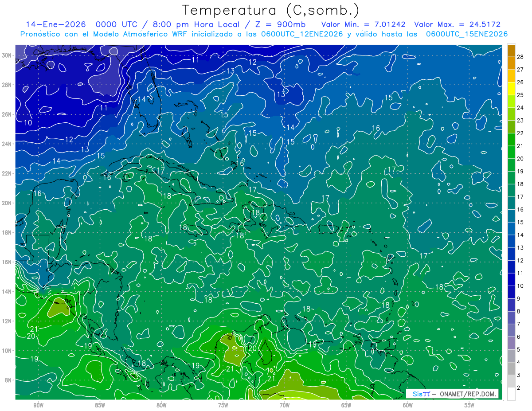Click legend value 3 on the color bar
Viewport: 532px width, 411px height.
click(x=519, y=375)
